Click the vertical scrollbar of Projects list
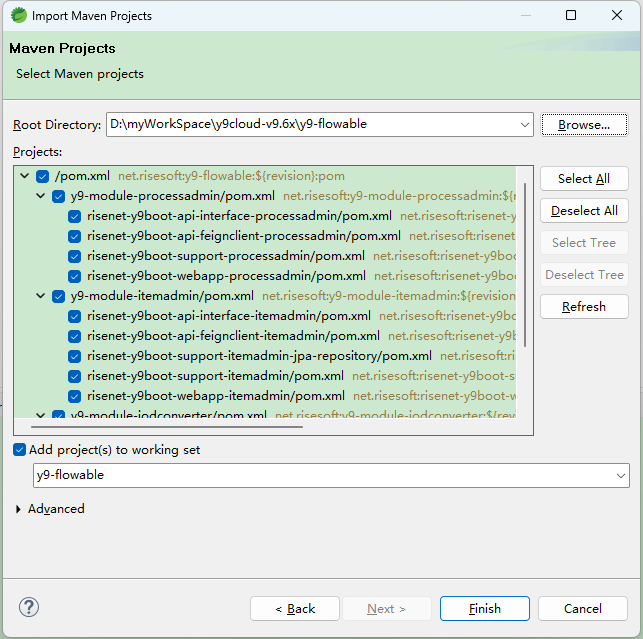 click(525, 265)
